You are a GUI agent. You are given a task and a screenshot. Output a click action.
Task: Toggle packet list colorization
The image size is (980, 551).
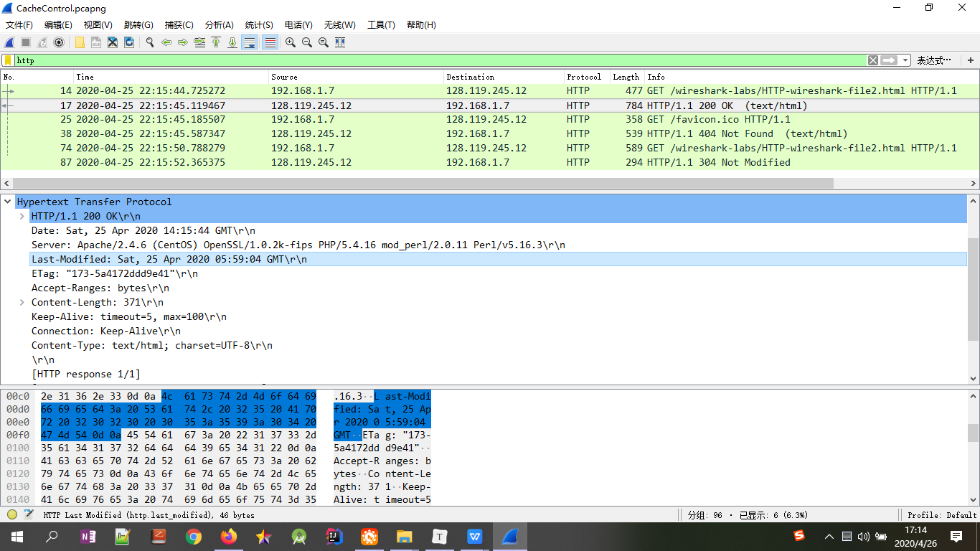pos(270,42)
